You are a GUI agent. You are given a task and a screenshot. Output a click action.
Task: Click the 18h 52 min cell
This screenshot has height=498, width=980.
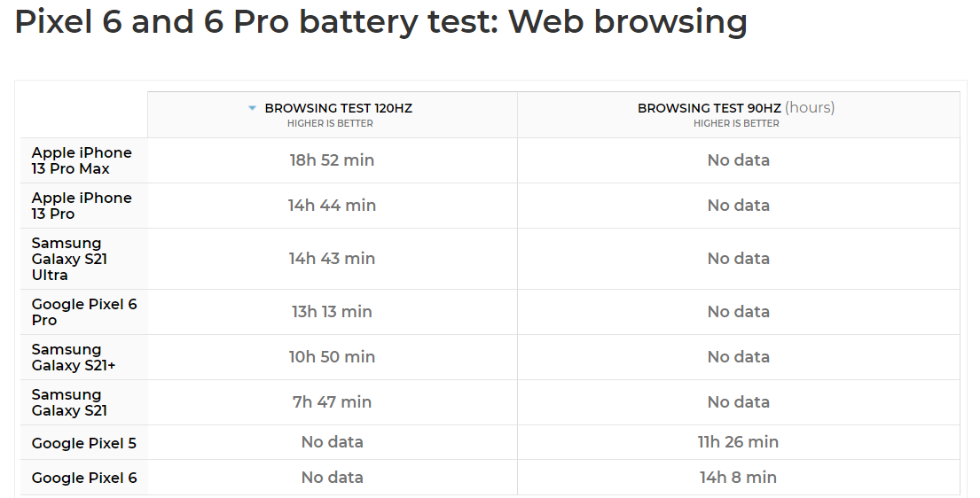tap(332, 160)
